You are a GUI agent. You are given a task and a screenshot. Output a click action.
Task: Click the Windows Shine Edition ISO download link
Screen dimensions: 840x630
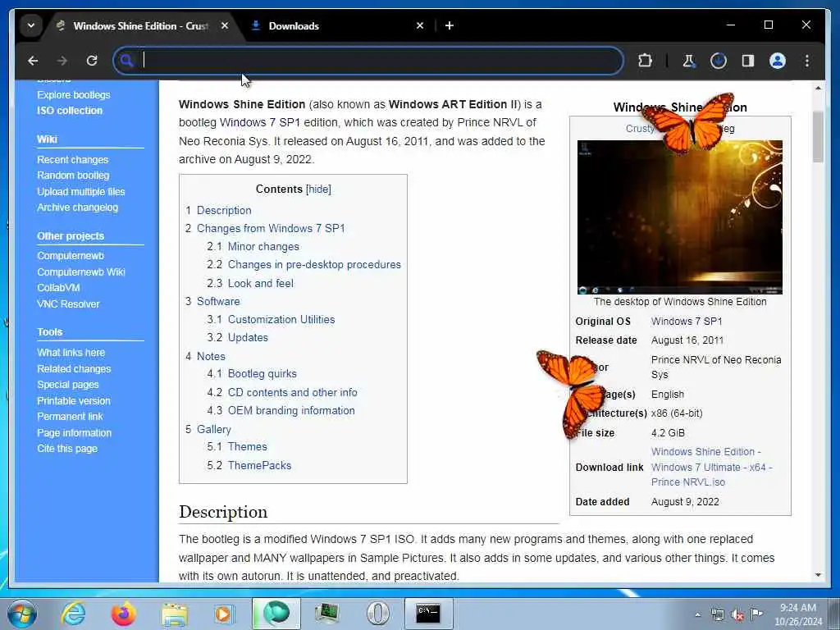711,467
